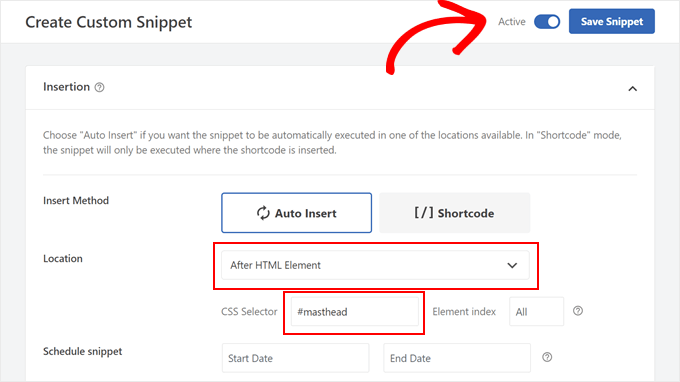The width and height of the screenshot is (680, 382).
Task: Click the Schedule snippet label
Action: pyautogui.click(x=82, y=351)
